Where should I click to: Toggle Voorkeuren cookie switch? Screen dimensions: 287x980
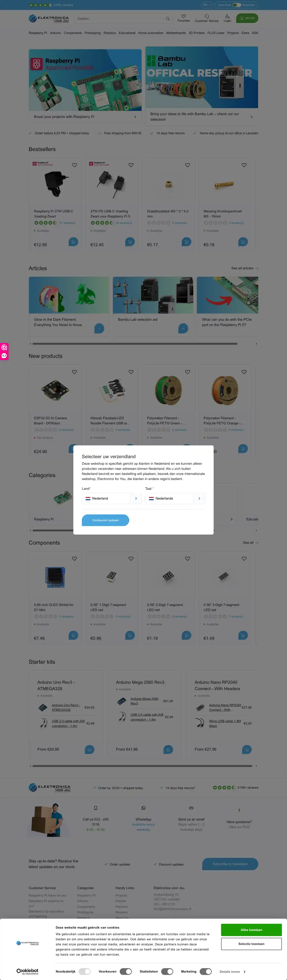click(x=126, y=971)
